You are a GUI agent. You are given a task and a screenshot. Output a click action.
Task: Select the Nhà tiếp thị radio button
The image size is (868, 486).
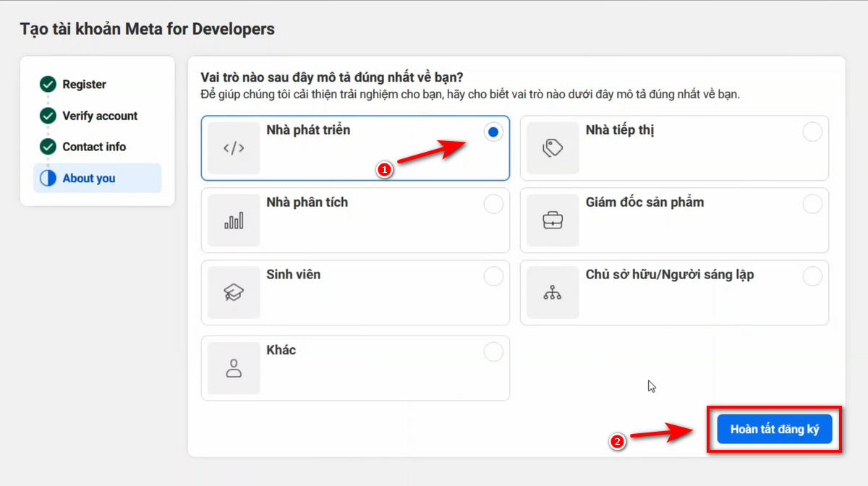pos(812,132)
